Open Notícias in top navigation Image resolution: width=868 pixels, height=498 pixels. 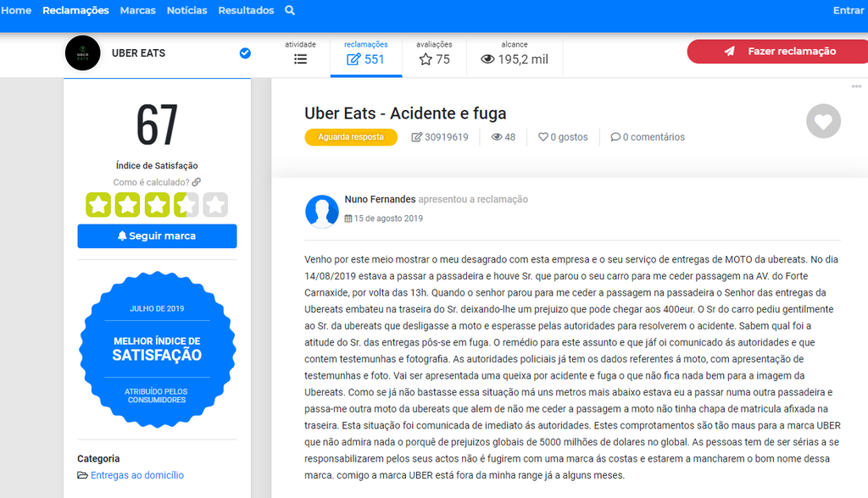coord(187,10)
